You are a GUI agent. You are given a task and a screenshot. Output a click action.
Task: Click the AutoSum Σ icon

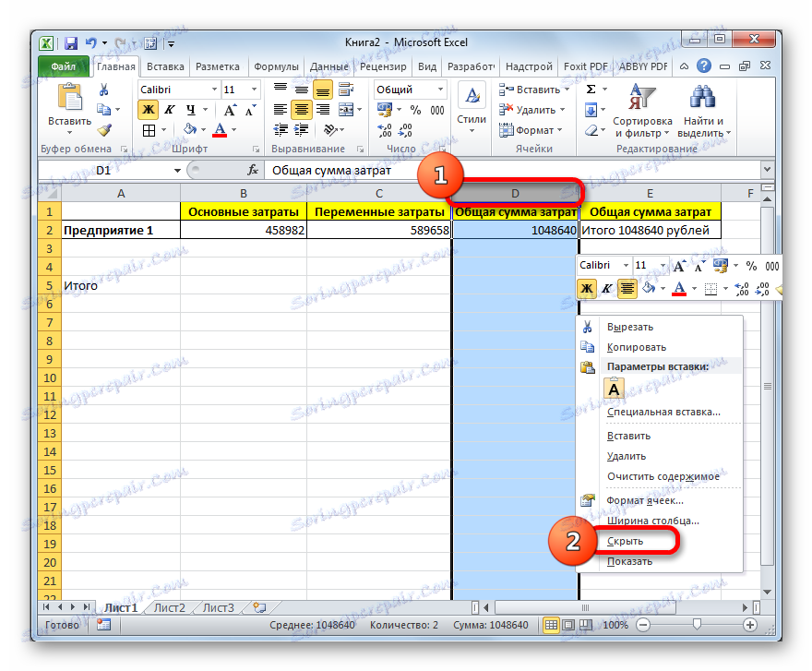point(590,88)
